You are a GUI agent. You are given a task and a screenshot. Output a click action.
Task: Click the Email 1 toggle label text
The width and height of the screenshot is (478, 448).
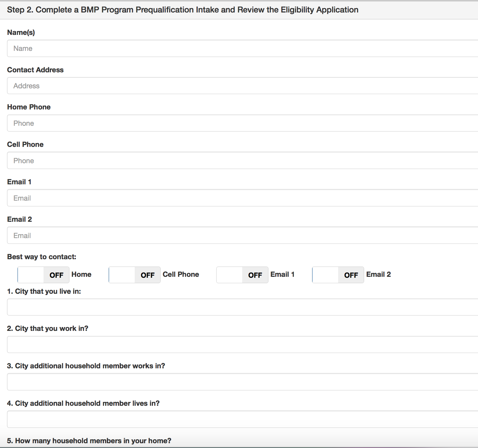(x=282, y=275)
